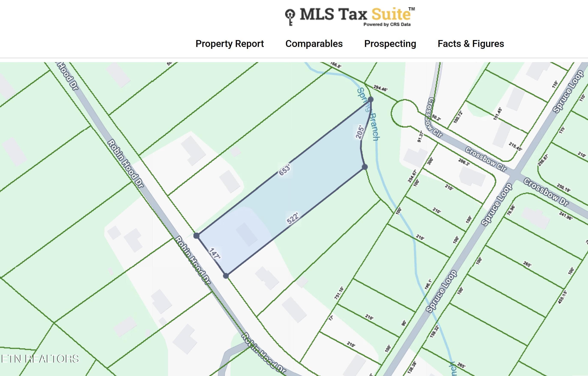Click the 215.45' lot dimension label
Image resolution: width=588 pixels, height=376 pixels.
[x=515, y=146]
